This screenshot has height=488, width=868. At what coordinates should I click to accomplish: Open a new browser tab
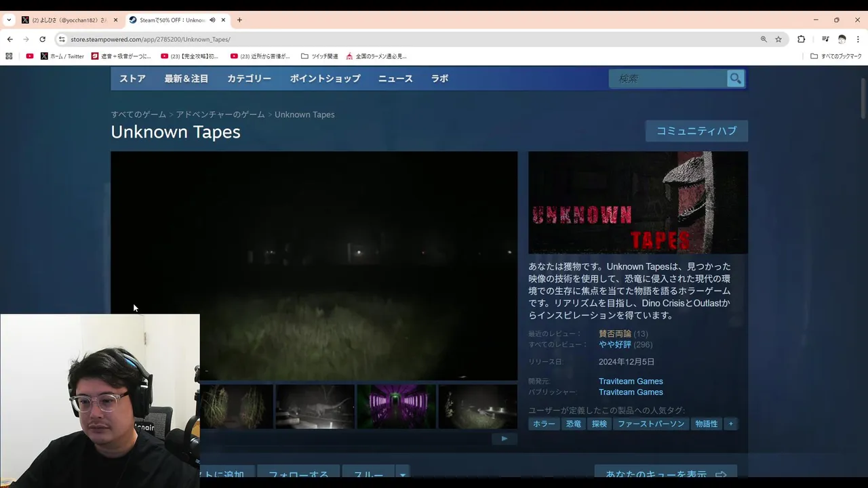tap(239, 20)
